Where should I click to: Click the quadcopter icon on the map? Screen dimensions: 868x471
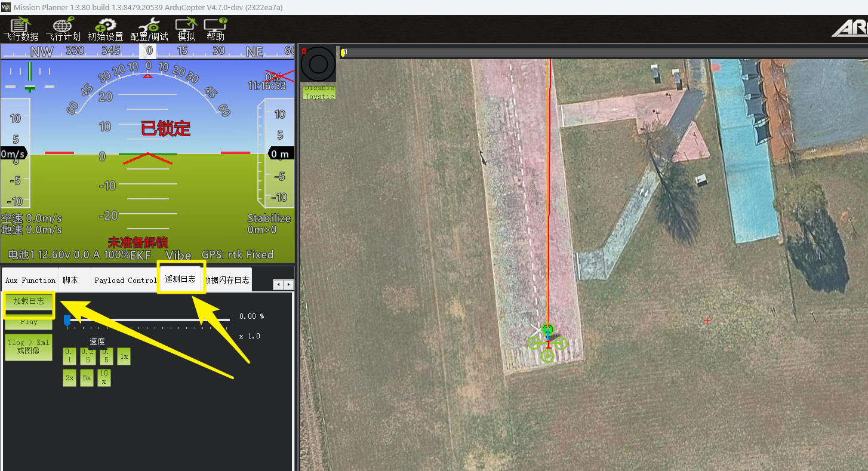547,343
